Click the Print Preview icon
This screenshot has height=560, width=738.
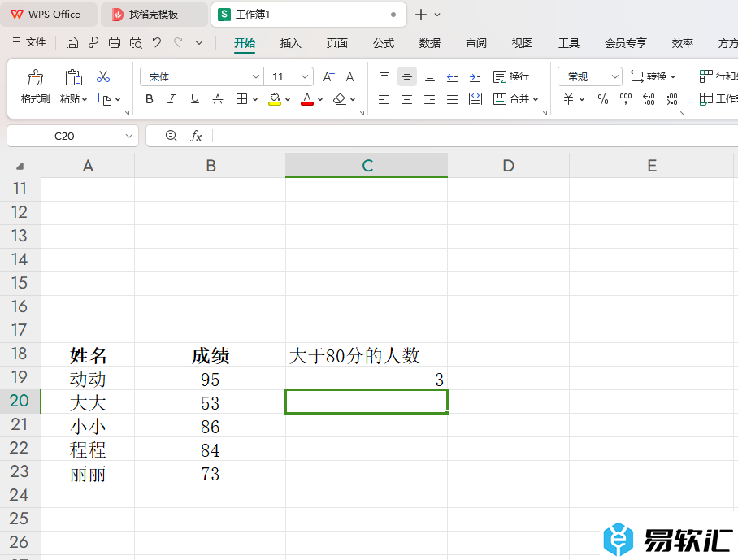pos(136,43)
